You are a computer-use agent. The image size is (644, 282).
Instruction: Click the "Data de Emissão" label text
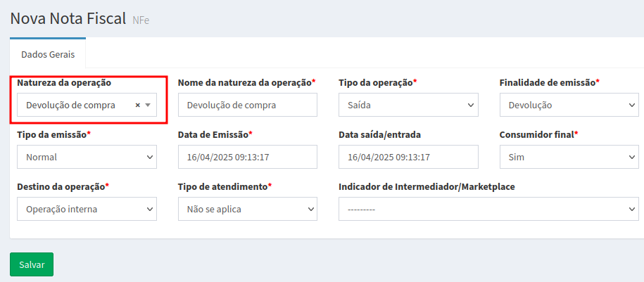pos(213,134)
